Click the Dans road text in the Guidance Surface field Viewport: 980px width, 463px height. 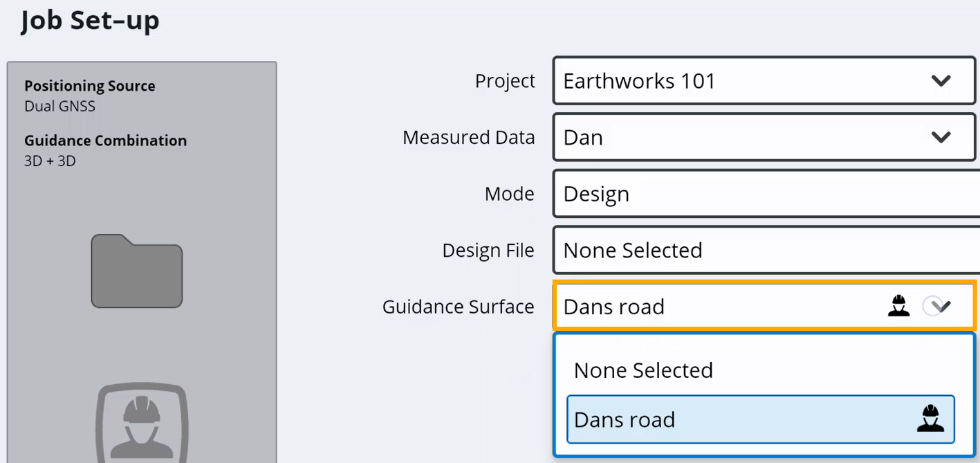tap(613, 307)
